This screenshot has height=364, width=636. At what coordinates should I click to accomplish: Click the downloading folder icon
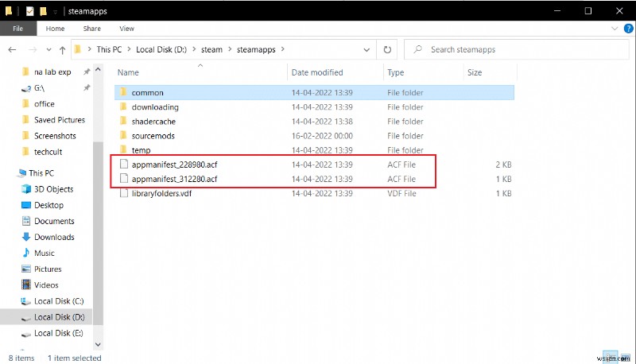tap(123, 106)
